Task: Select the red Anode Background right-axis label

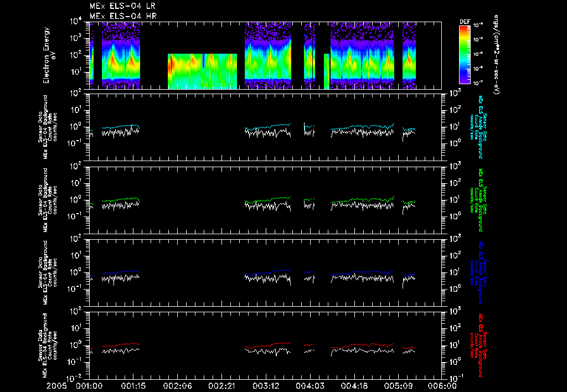Action: click(478, 345)
